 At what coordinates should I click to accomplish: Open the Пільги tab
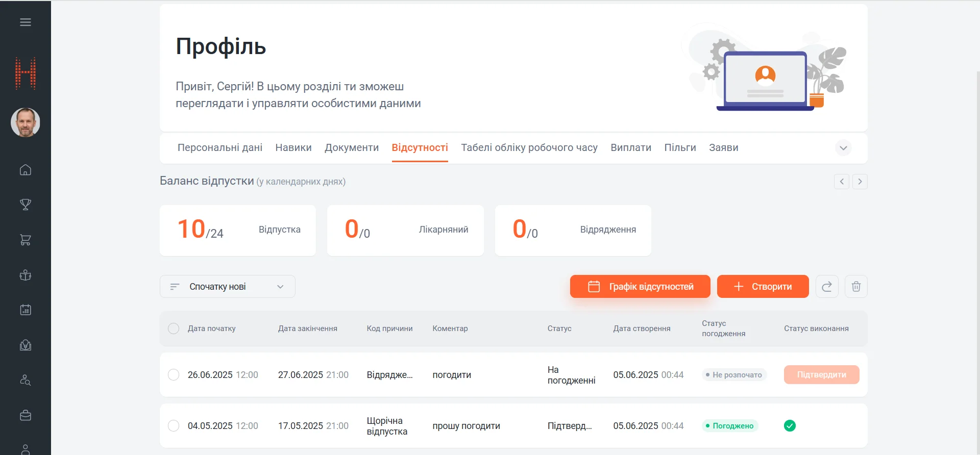click(680, 147)
